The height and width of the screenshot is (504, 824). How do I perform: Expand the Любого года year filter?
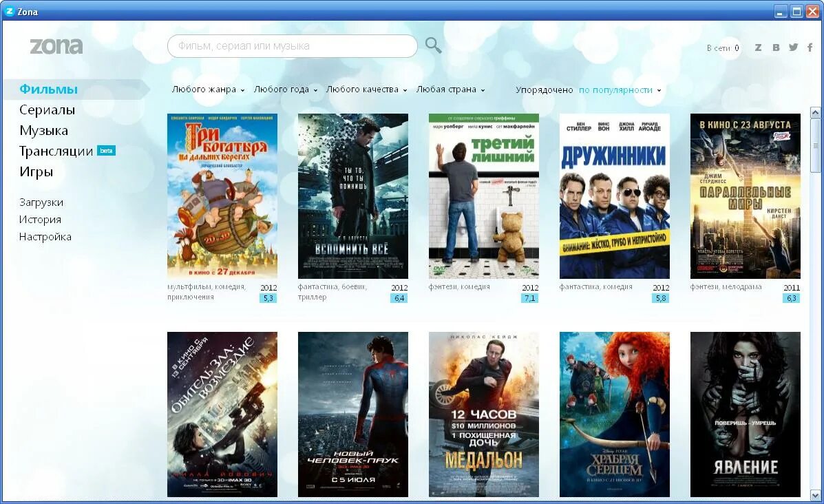coord(286,90)
